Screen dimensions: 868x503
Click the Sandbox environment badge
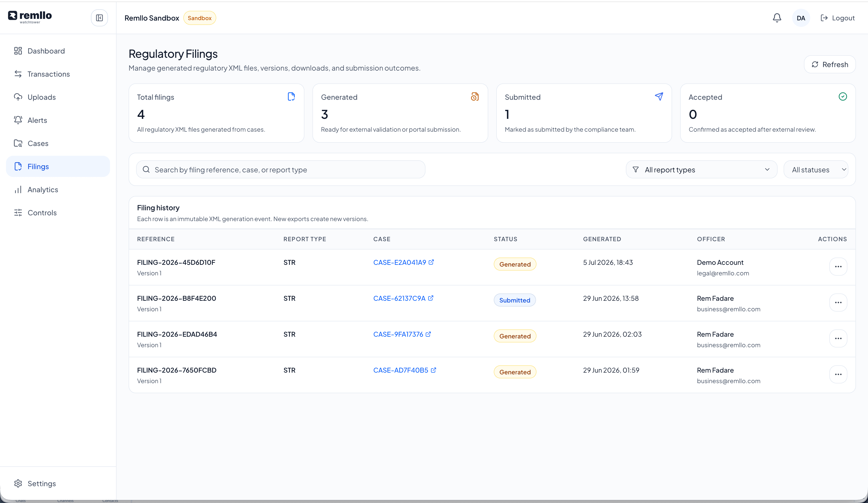pos(199,18)
